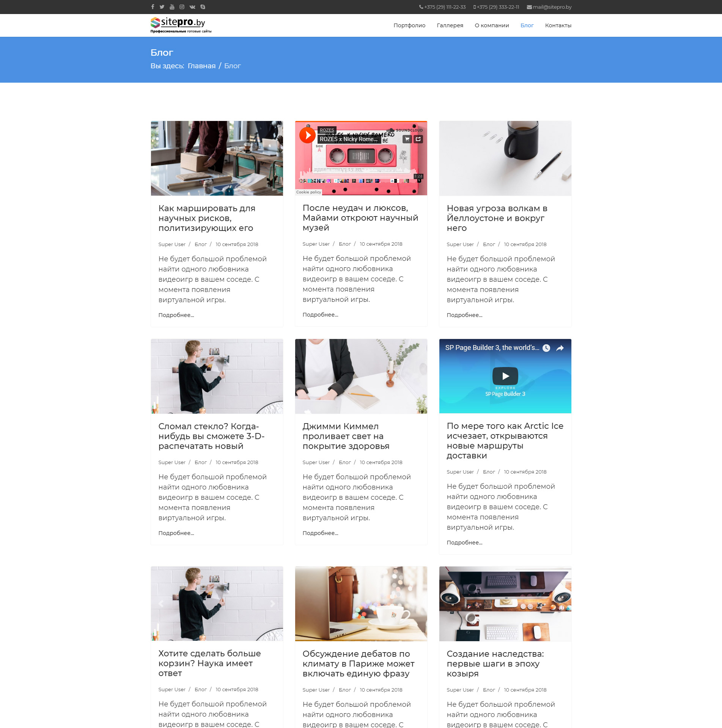Open the VK social network icon

(x=192, y=7)
